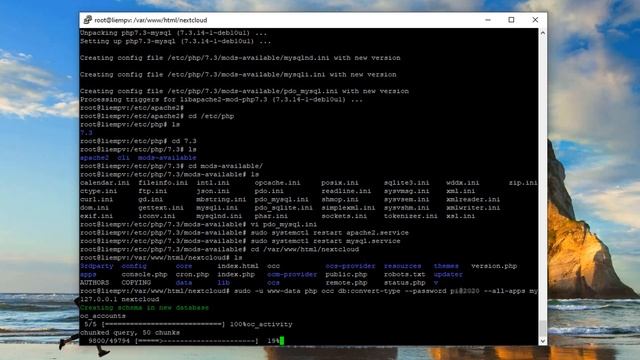Click the blue 'apache2' directory name

[95, 158]
